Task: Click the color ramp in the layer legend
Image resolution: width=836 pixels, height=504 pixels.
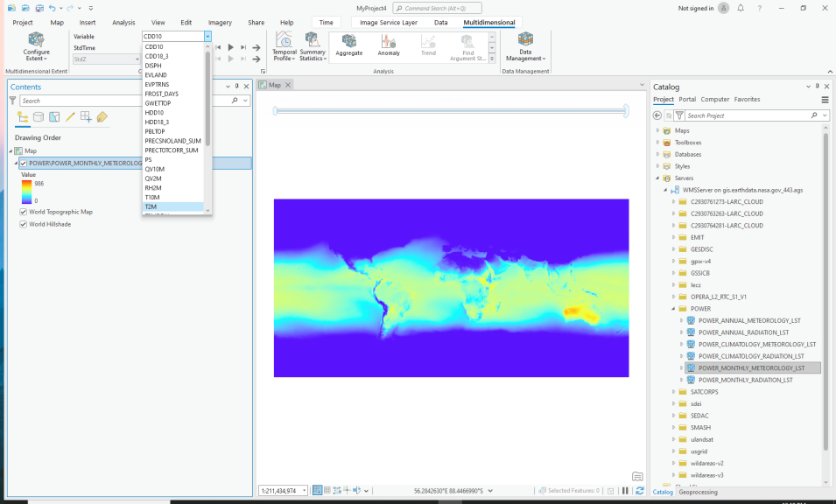Action: (x=26, y=192)
